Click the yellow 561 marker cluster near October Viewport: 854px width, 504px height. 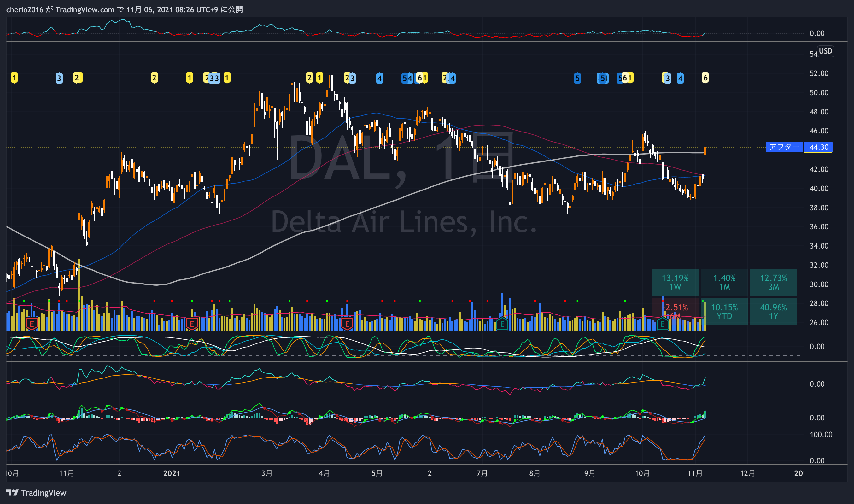tap(625, 78)
